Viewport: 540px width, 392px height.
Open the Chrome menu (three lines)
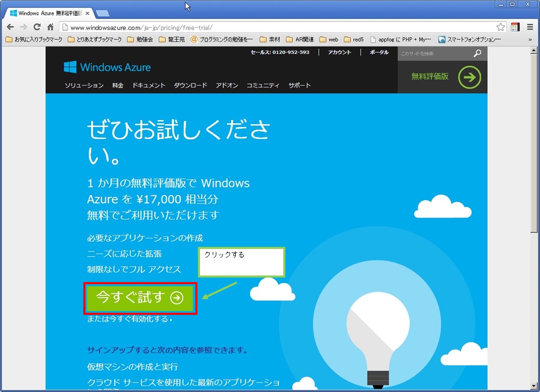[x=530, y=27]
